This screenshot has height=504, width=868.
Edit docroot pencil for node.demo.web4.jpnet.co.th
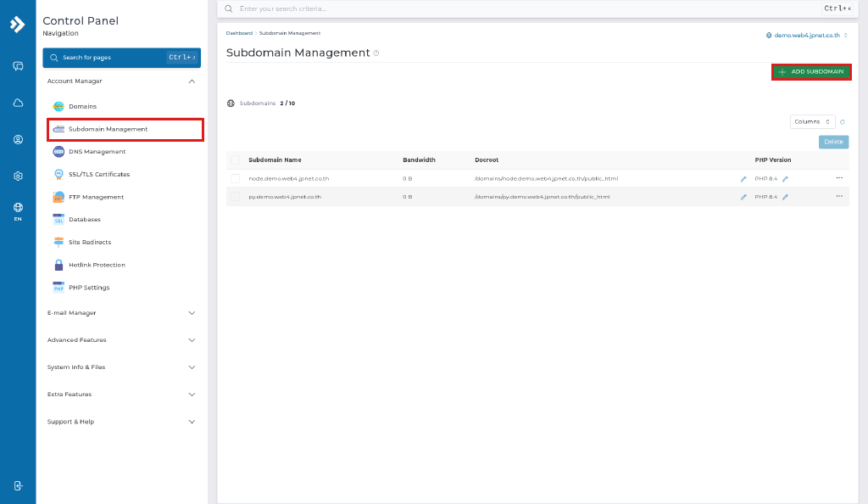click(743, 179)
